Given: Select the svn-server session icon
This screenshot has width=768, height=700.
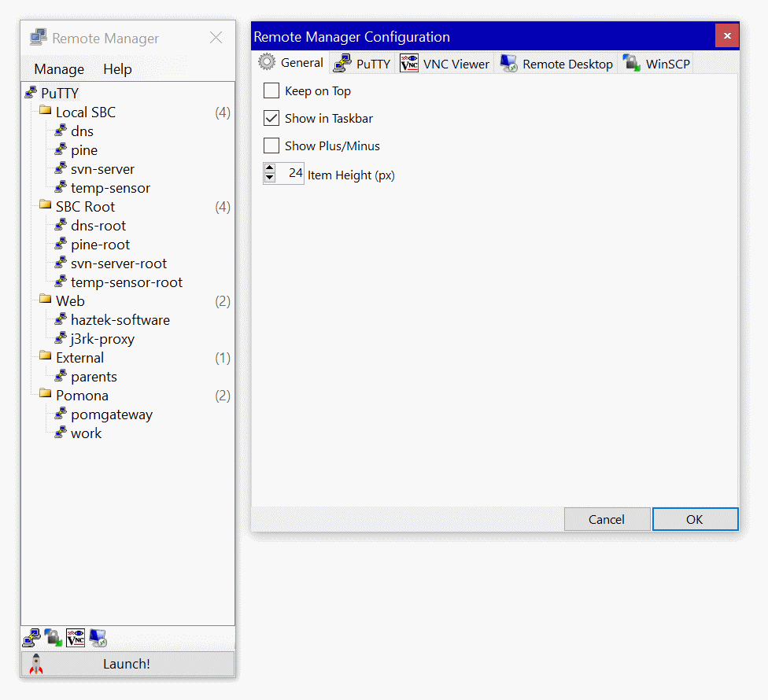Looking at the screenshot, I should click(x=61, y=169).
